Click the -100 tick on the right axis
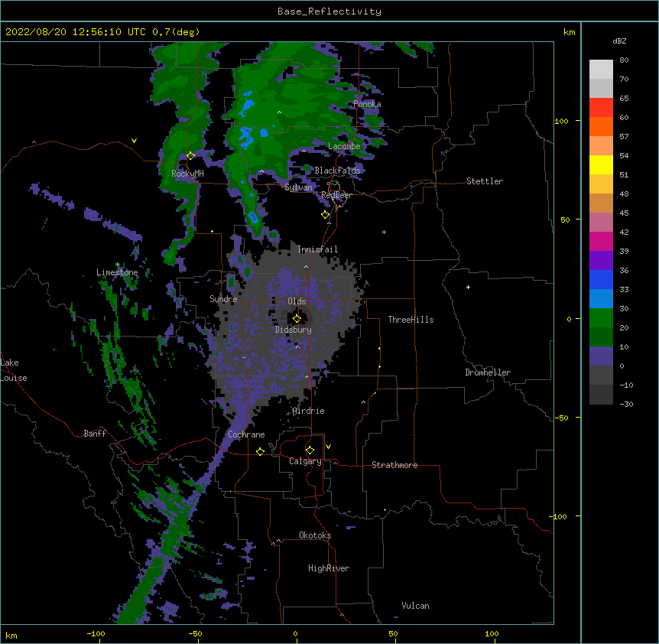The width and height of the screenshot is (659, 644). [x=559, y=516]
